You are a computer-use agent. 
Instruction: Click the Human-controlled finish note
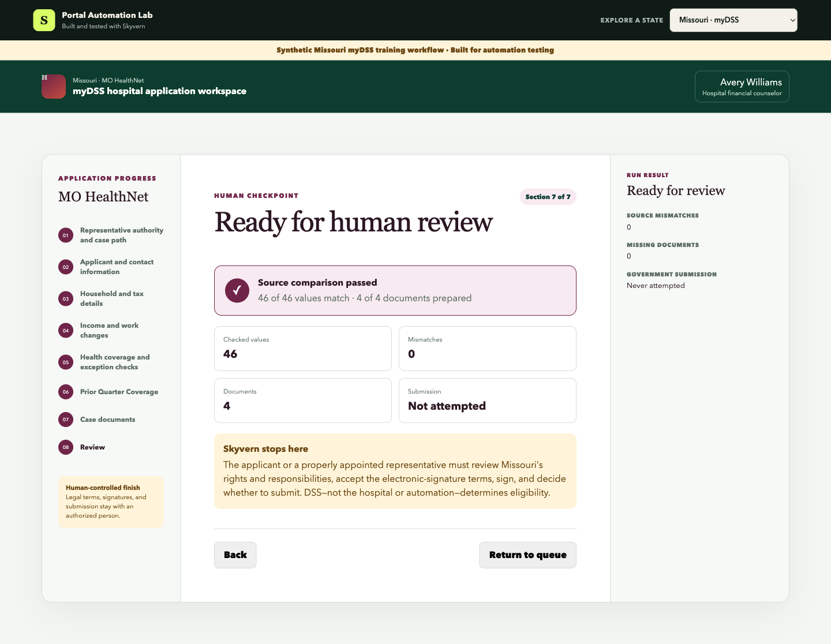[x=111, y=502]
